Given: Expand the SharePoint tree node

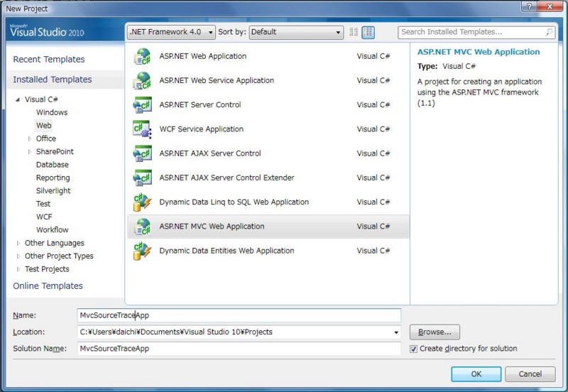Looking at the screenshot, I should pyautogui.click(x=30, y=152).
